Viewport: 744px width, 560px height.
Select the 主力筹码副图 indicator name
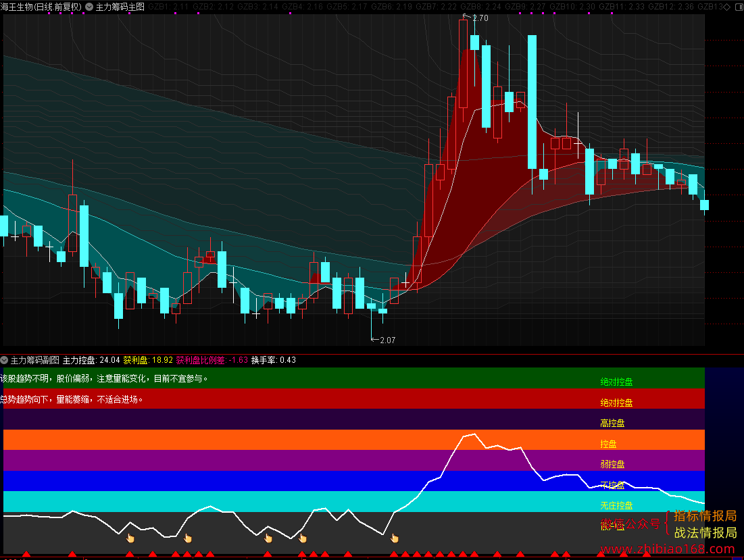tap(35, 360)
